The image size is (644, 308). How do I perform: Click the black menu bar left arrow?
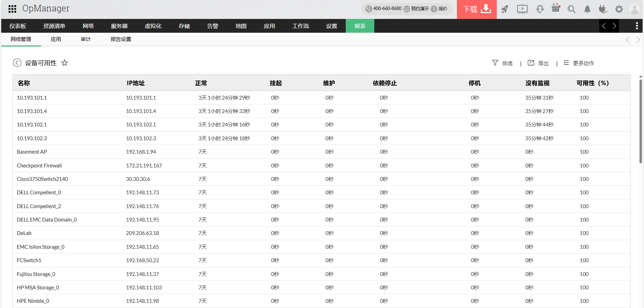click(604, 26)
